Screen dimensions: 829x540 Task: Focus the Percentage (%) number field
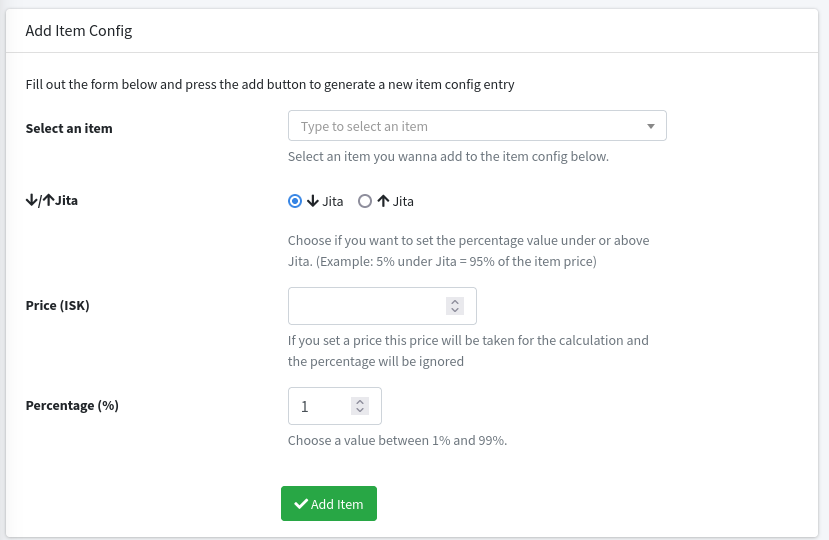[320, 406]
